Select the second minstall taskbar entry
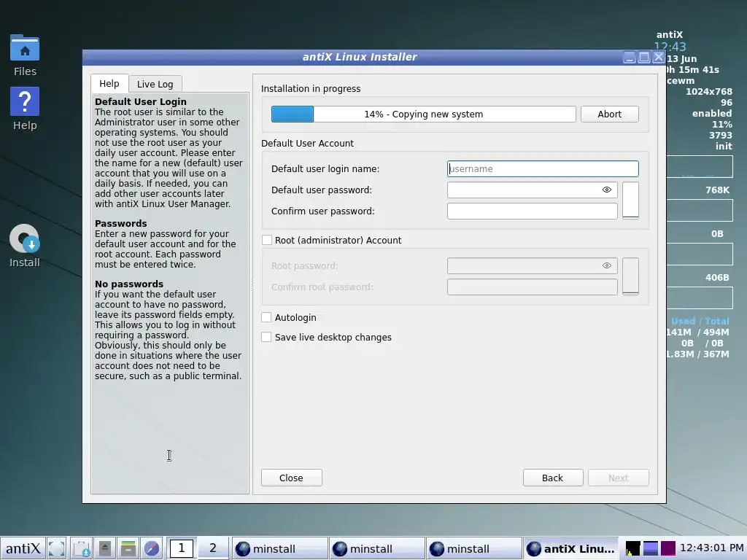Viewport: 747px width, 560px height. 377,548
